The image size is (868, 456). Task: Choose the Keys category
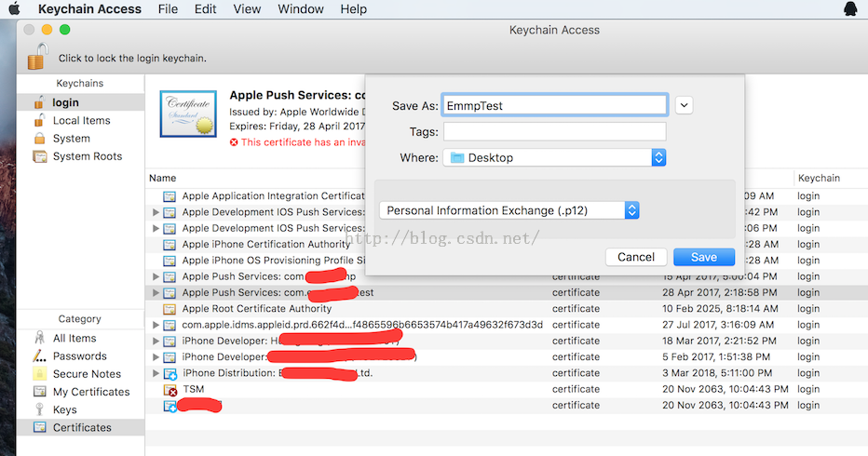pos(64,409)
